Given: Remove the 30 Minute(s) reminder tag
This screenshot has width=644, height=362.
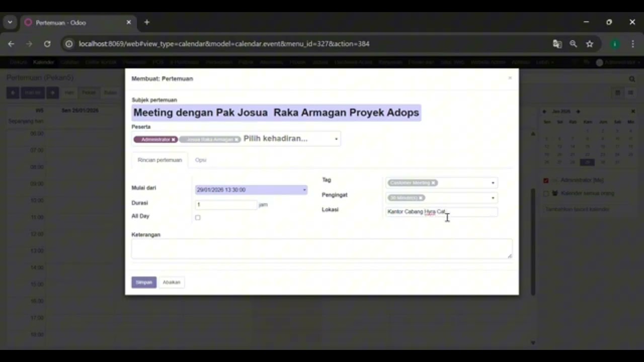Looking at the screenshot, I should pyautogui.click(x=421, y=198).
